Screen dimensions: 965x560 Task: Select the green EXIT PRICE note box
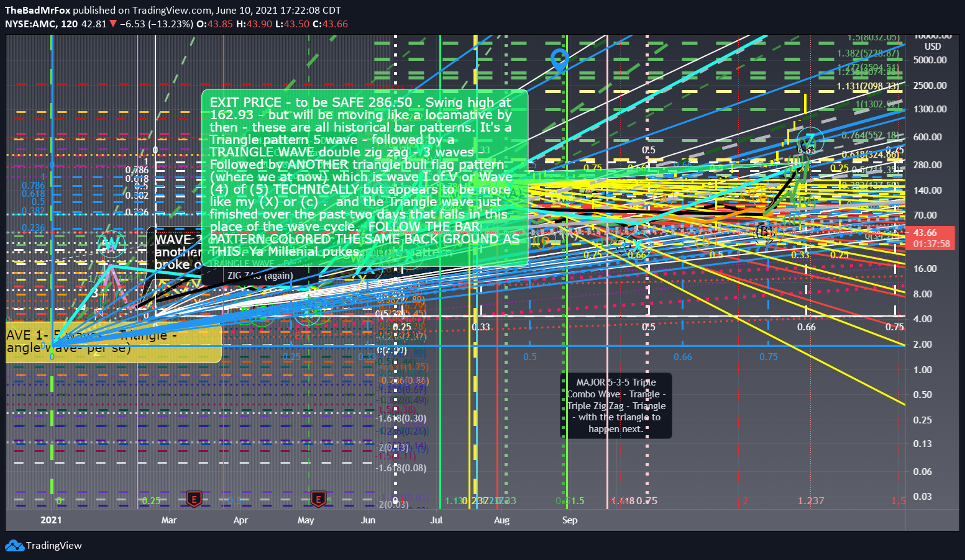coord(365,178)
